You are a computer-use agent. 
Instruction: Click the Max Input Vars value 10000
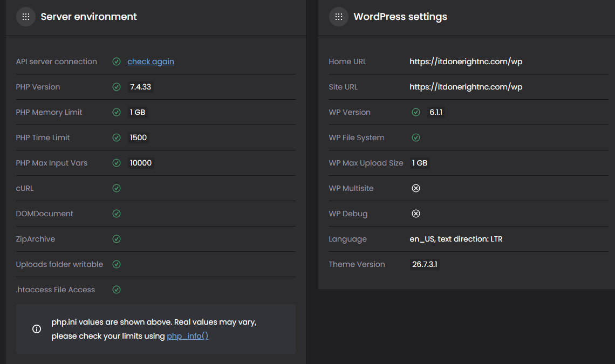point(141,163)
